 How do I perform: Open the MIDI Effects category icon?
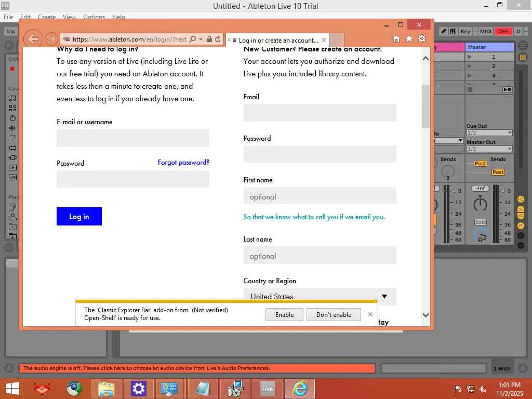pos(12,138)
